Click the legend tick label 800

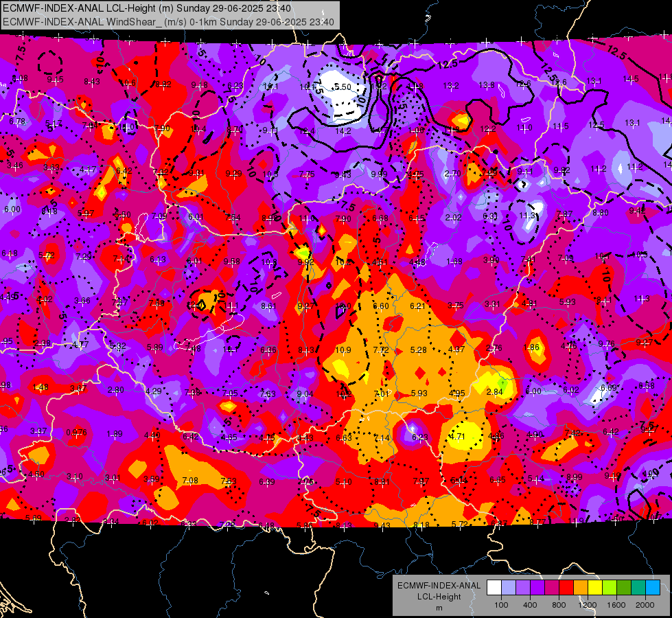click(559, 605)
